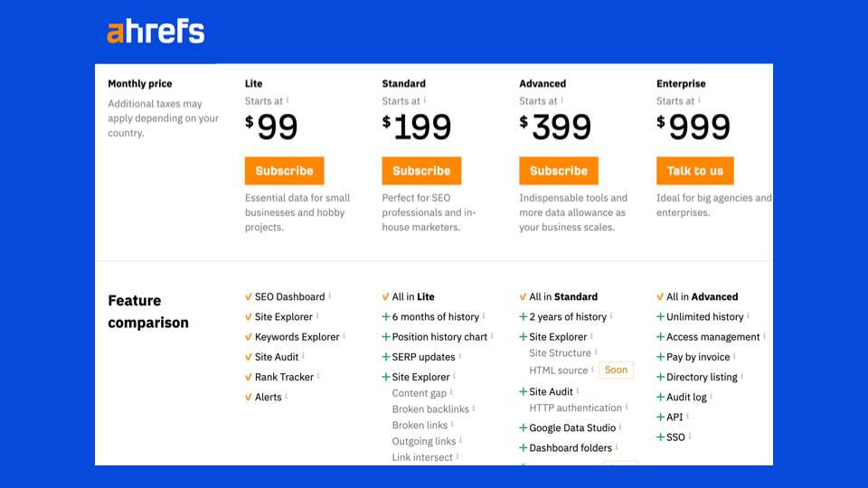Click info icon next to SERP updates

click(460, 356)
